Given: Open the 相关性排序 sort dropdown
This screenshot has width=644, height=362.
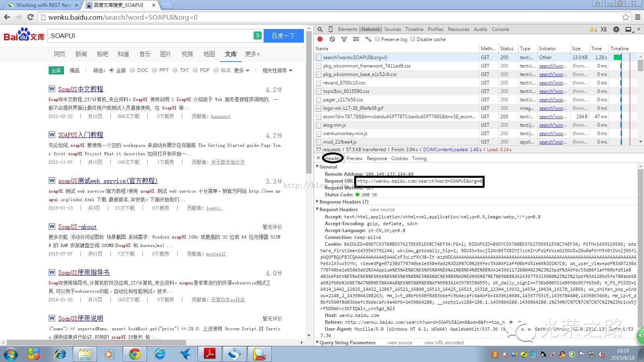Looking at the screenshot, I should click(277, 70).
